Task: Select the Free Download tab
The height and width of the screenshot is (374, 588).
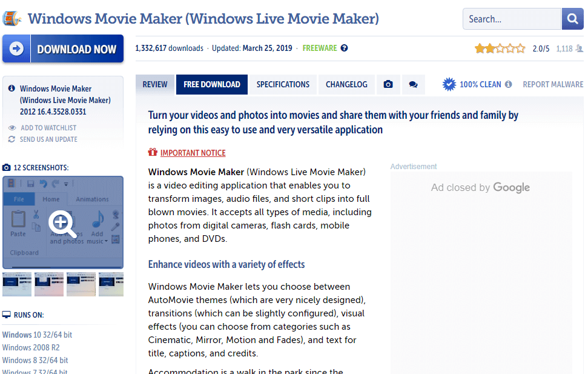Action: 212,84
